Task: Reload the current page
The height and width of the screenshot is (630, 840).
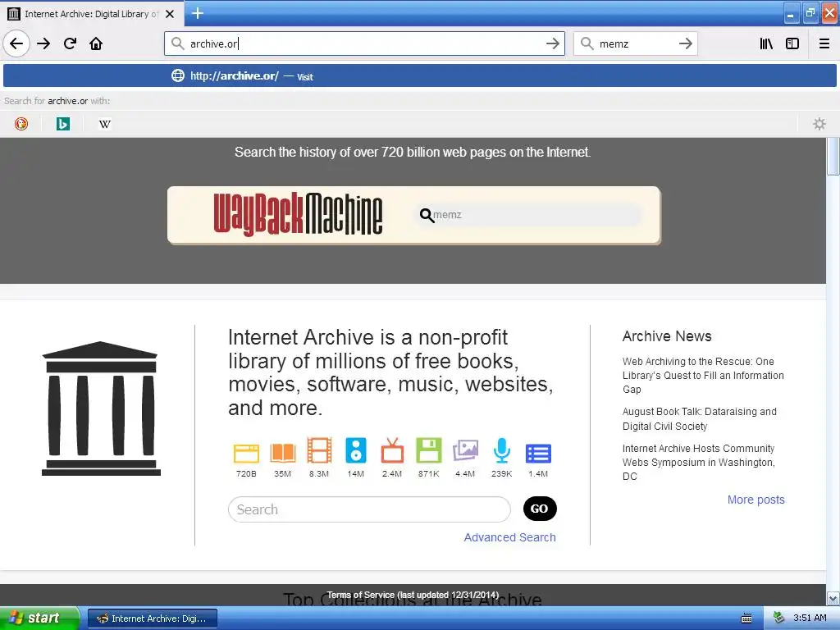Action: coord(71,43)
